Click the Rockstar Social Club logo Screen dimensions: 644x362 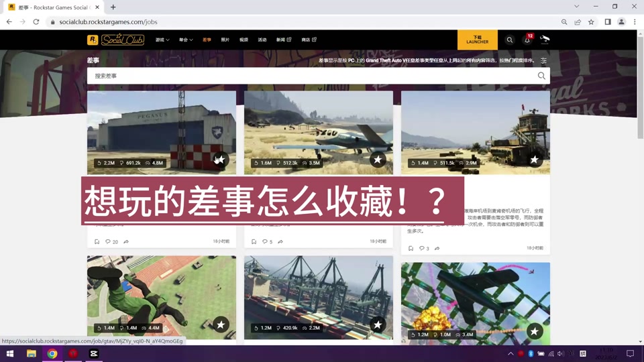coord(116,40)
